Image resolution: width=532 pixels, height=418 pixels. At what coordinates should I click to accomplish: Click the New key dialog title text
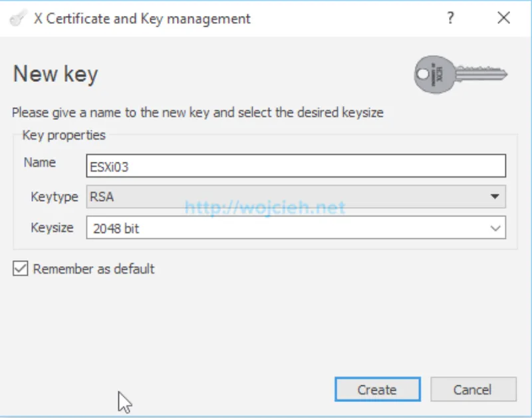pyautogui.click(x=55, y=74)
